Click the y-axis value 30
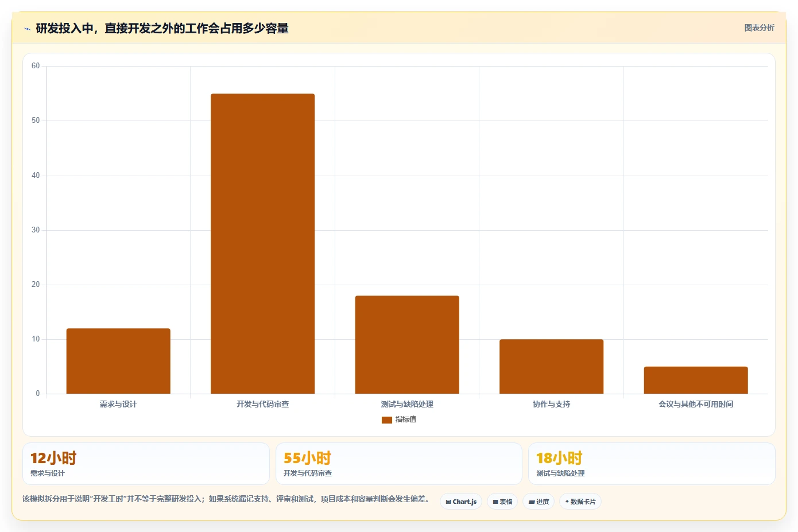The image size is (798, 532). tap(36, 230)
